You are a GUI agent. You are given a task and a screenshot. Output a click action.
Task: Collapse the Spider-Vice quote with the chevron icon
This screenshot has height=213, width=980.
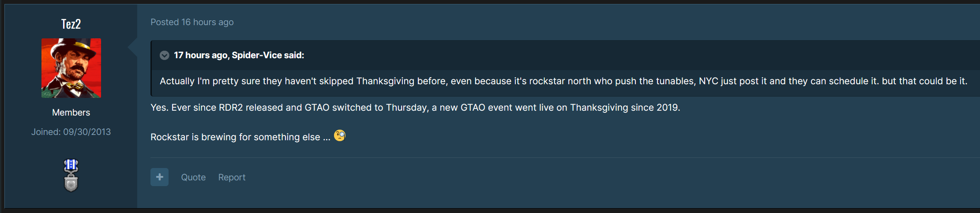(165, 55)
